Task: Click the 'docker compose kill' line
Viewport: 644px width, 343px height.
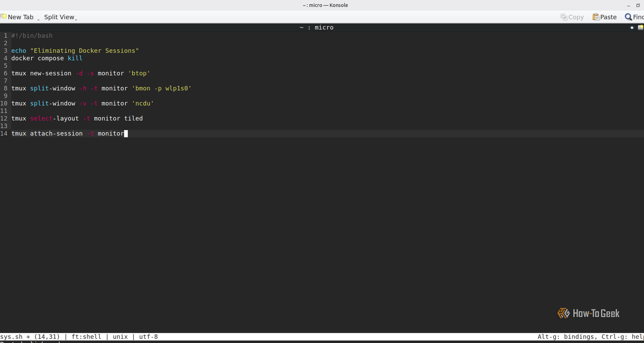Action: (47, 58)
